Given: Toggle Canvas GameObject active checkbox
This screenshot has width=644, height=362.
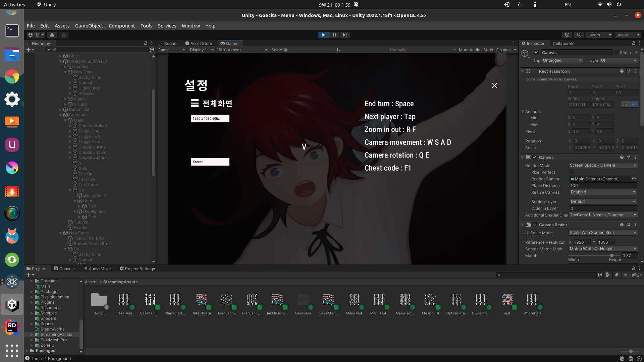Looking at the screenshot, I should click(x=537, y=52).
